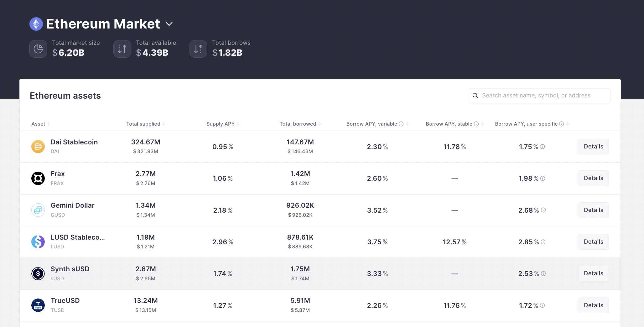Click the Total available arrows icon
644x327 pixels.
tap(122, 49)
